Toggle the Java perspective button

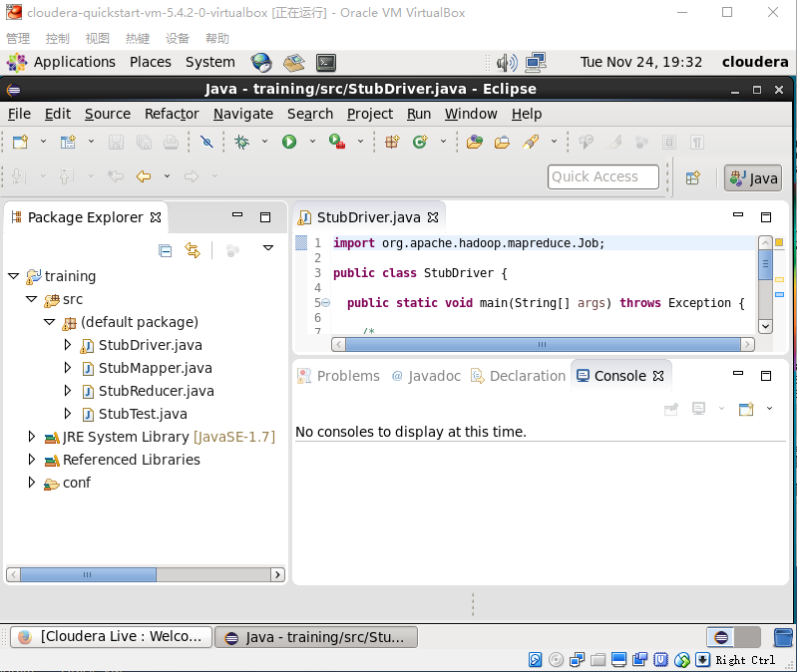coord(753,178)
